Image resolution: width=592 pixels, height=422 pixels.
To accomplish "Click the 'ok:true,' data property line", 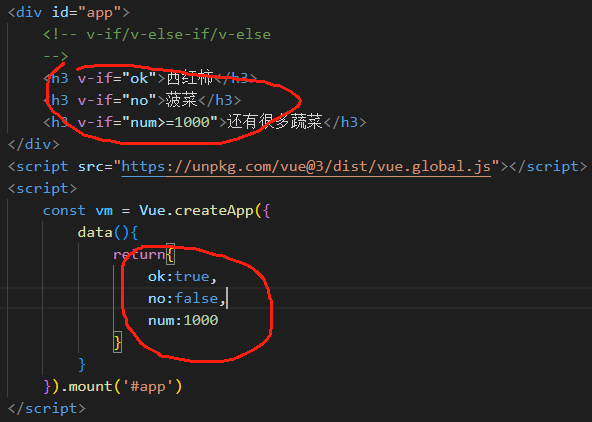I will (x=182, y=276).
